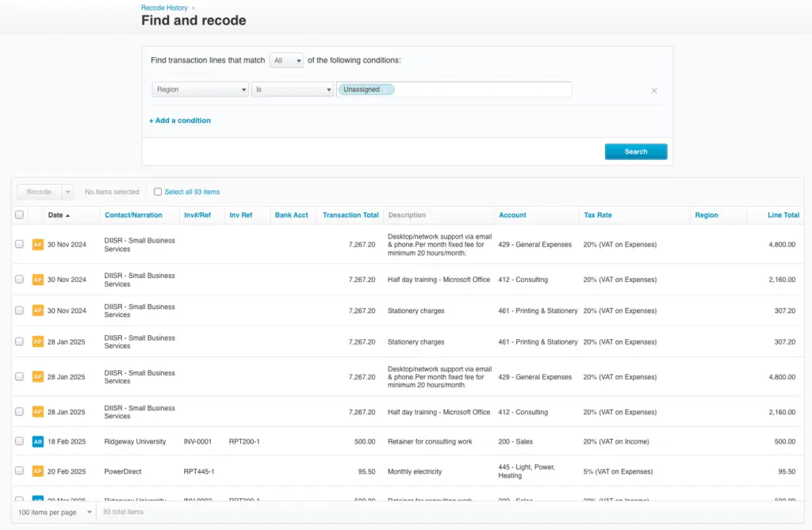The height and width of the screenshot is (530, 812).
Task: Open the Is operator dropdown
Action: [x=293, y=90]
